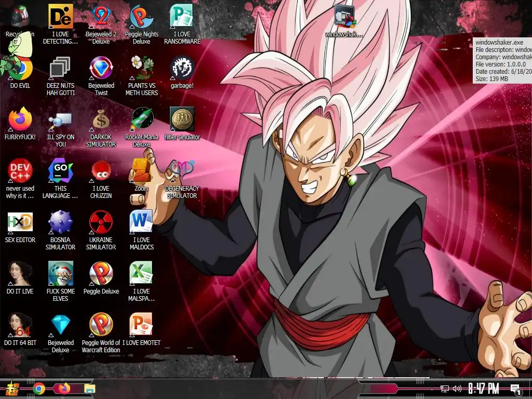The image size is (532, 399).
Task: Select the I LOVE EMOTET PowerPoint icon
Action: tap(141, 325)
